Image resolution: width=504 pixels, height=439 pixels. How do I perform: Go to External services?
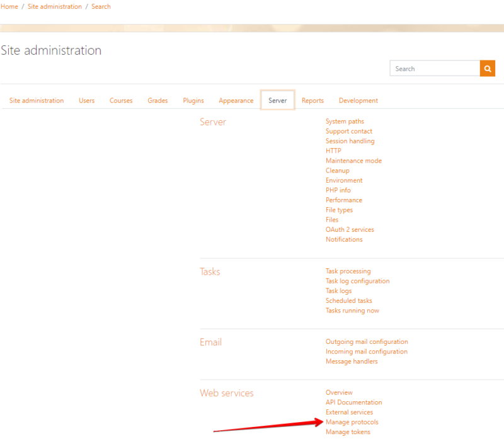(x=349, y=413)
